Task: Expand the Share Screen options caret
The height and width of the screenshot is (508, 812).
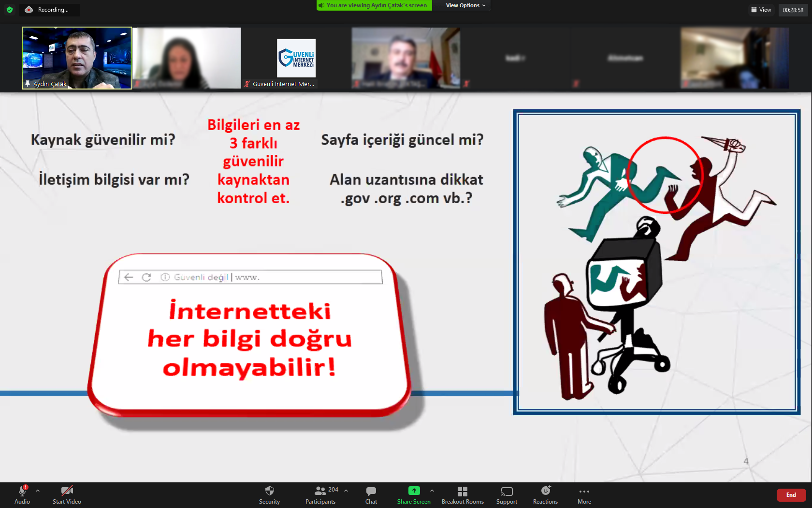Action: point(432,491)
